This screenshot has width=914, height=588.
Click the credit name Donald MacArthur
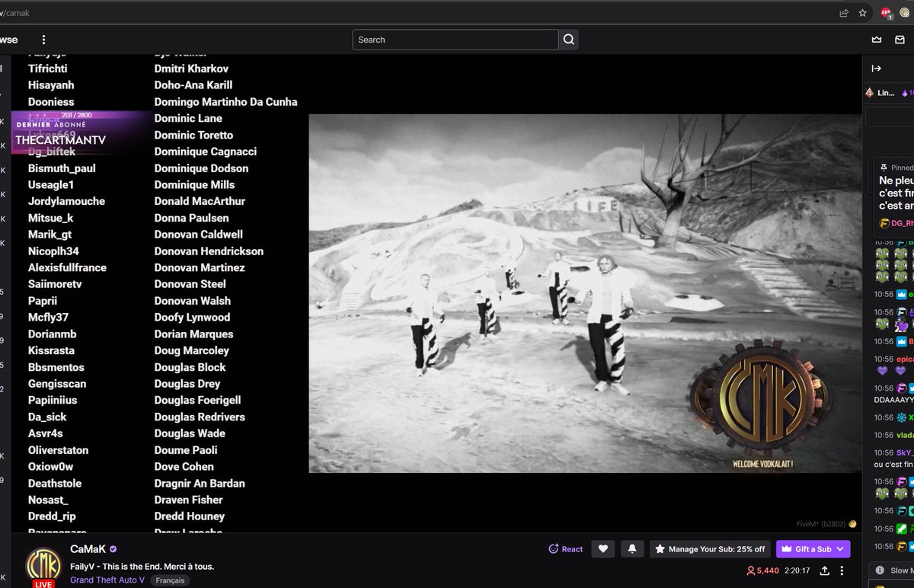[x=200, y=201]
